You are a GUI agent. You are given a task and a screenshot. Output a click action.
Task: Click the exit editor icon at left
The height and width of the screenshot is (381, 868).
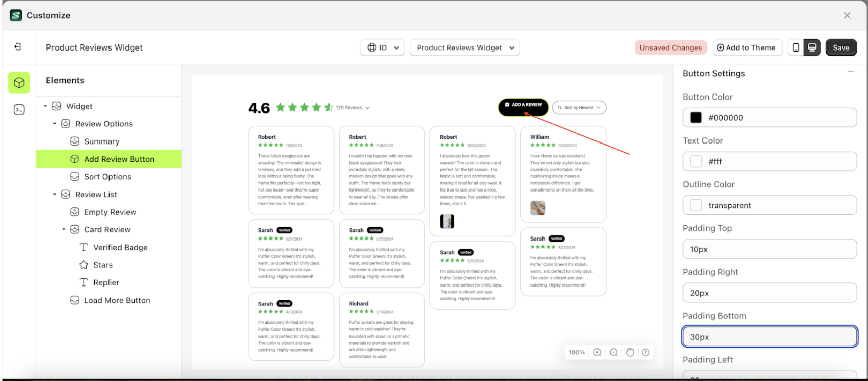[18, 46]
